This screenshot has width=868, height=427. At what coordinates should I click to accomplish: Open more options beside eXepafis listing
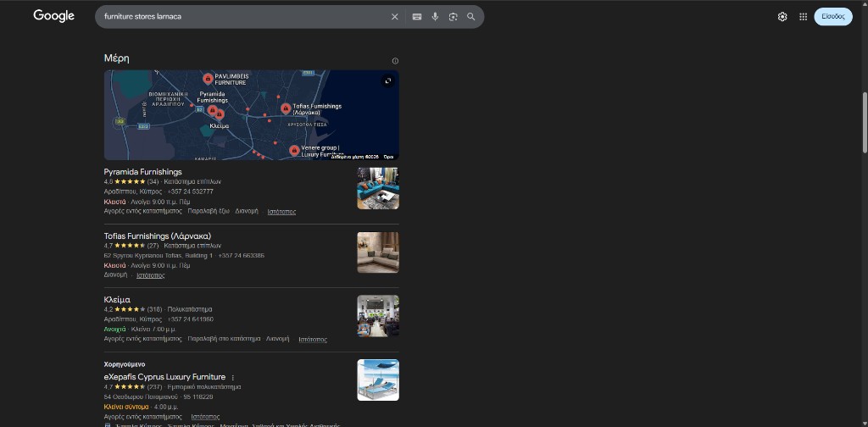(233, 378)
